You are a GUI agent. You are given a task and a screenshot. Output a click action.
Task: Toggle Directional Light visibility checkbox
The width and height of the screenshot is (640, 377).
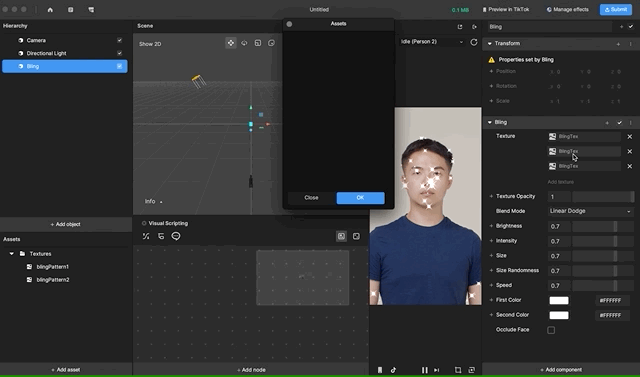(x=120, y=53)
